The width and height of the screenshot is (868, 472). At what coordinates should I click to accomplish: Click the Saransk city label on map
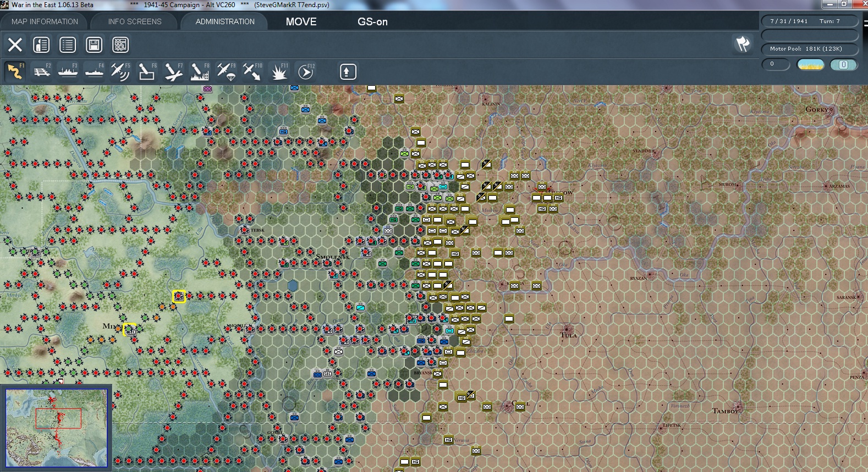pos(846,298)
